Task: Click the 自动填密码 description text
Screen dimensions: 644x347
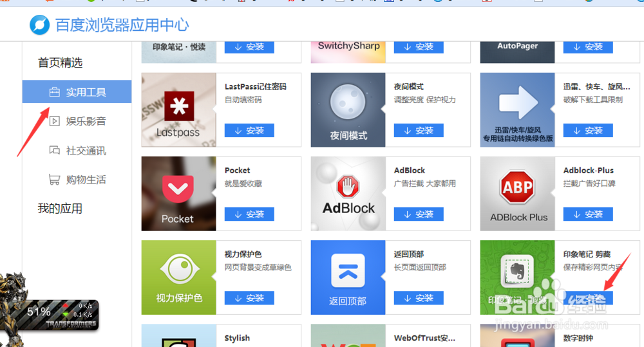Action: point(243,100)
